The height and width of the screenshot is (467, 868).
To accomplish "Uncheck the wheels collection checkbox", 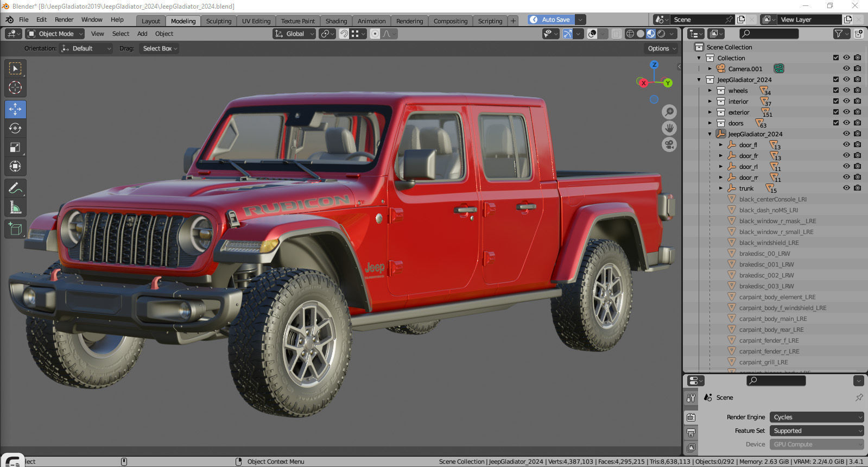I will [x=836, y=90].
